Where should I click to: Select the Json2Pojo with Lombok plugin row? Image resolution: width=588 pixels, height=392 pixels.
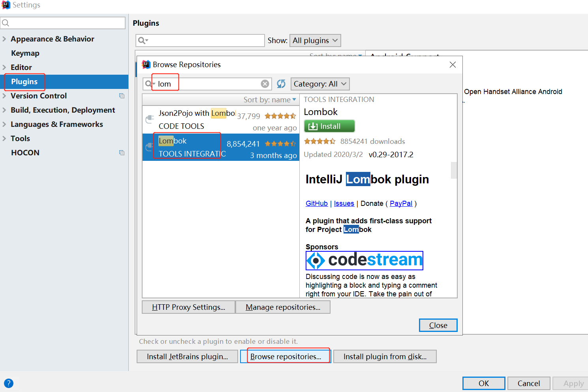click(221, 120)
